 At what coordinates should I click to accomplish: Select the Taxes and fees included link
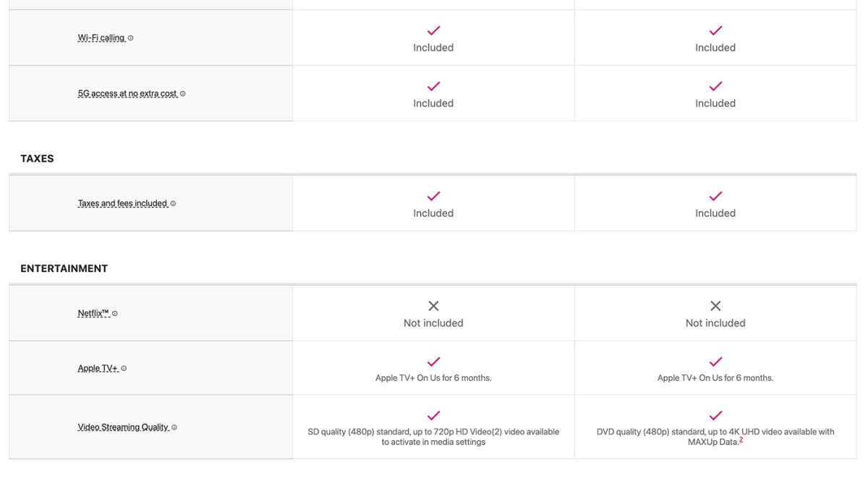pyautogui.click(x=122, y=204)
